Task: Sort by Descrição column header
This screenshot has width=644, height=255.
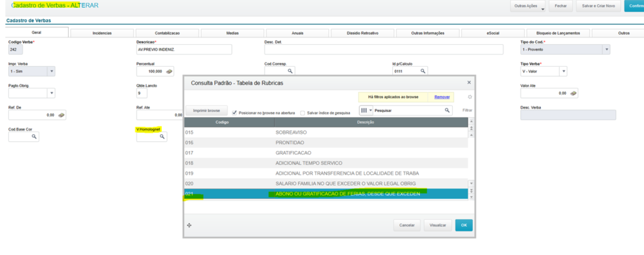Action: coord(371,122)
